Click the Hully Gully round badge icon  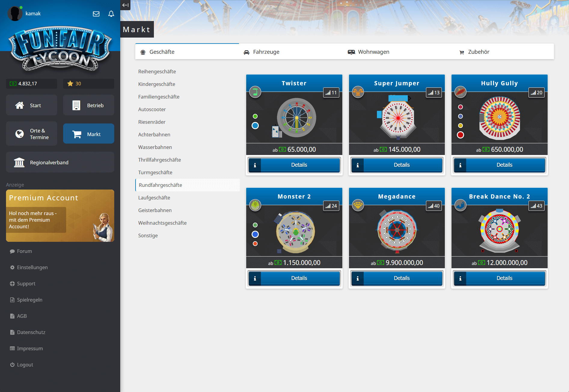(x=460, y=92)
